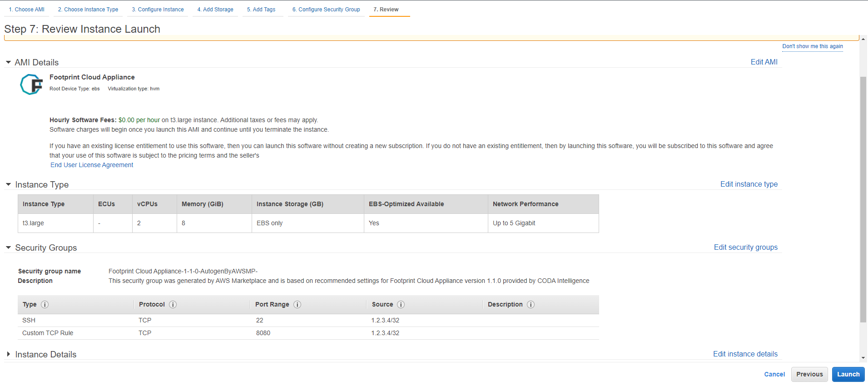This screenshot has height=386, width=868.
Task: Click the Footprint Cloud Appliance logo icon
Action: 31,84
